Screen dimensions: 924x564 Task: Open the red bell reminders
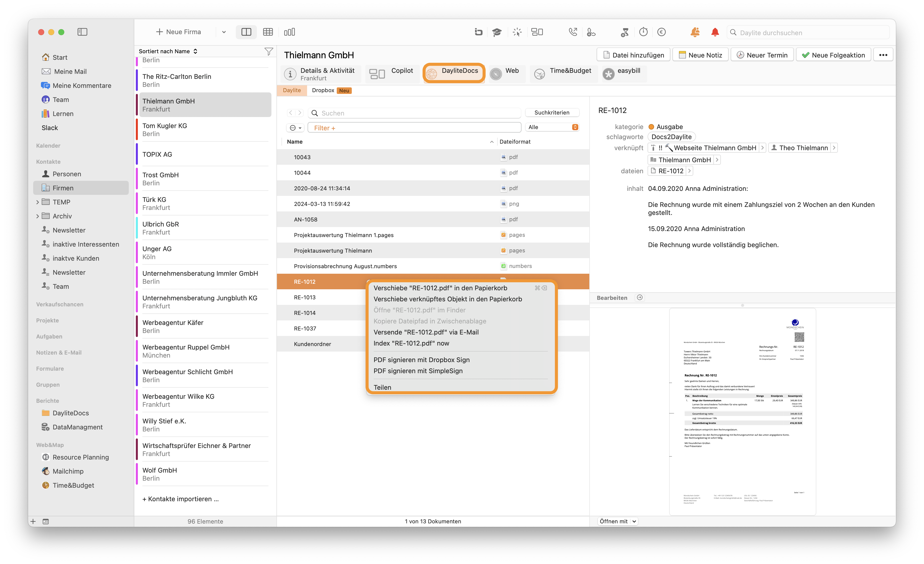click(715, 32)
